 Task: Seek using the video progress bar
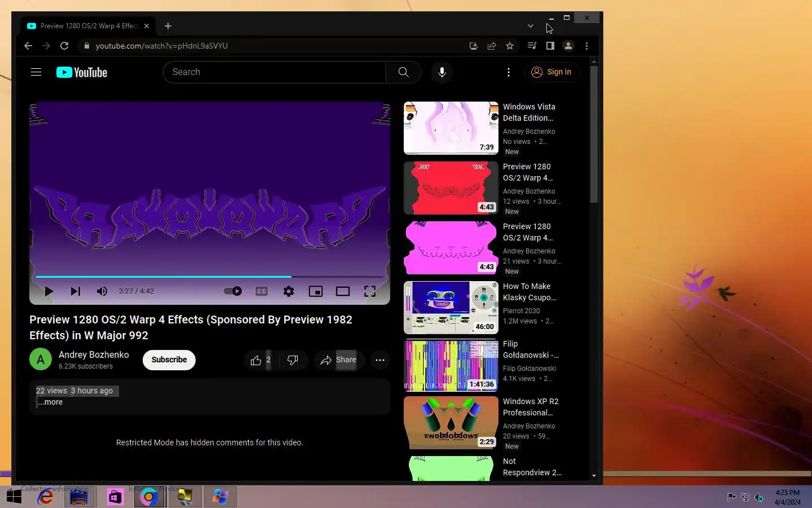(x=210, y=277)
